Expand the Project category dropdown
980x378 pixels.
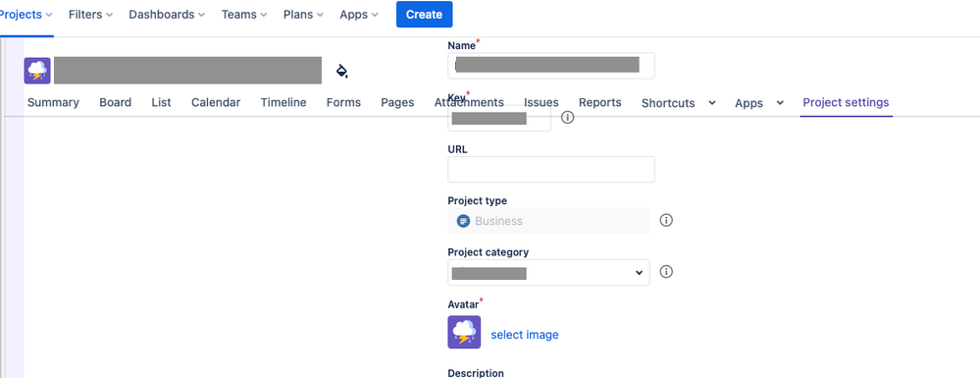point(548,272)
